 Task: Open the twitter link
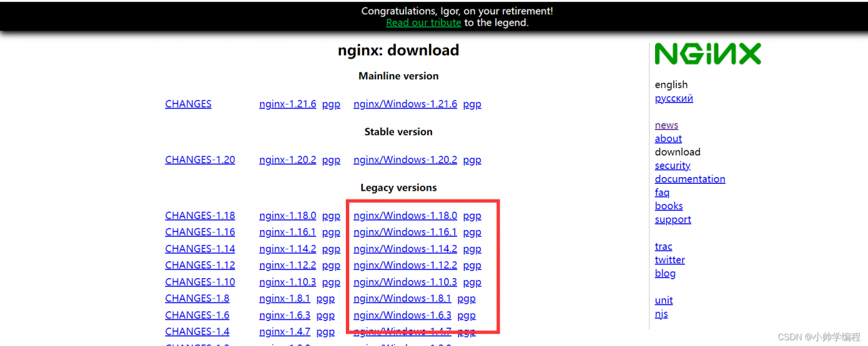pyautogui.click(x=670, y=260)
